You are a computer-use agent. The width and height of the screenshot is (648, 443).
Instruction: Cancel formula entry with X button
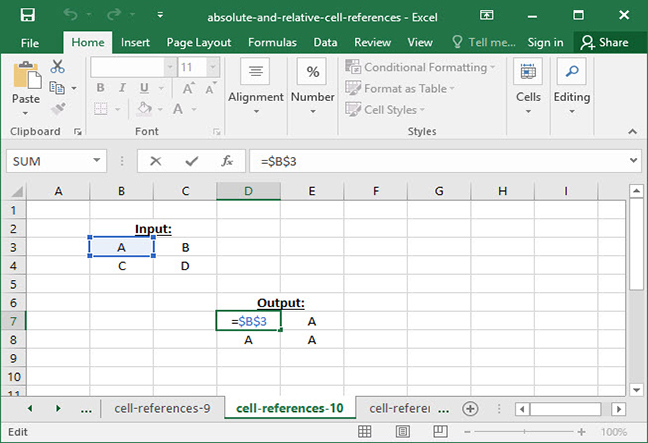pos(155,160)
